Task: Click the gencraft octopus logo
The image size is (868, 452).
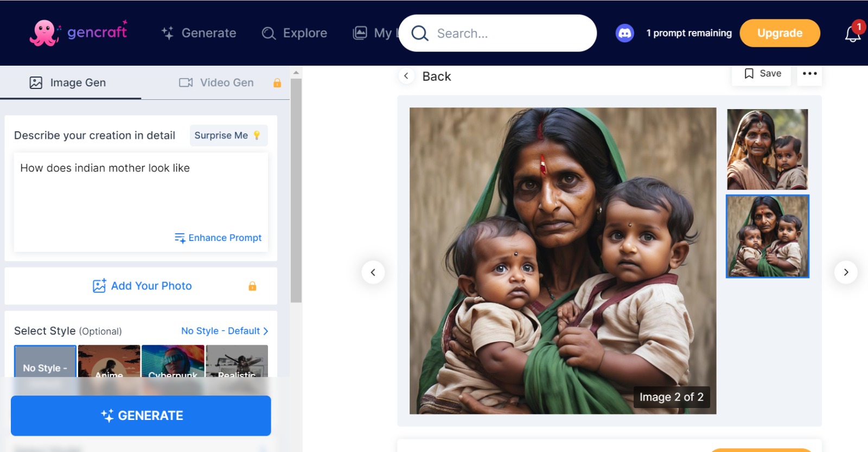Action: coord(44,33)
